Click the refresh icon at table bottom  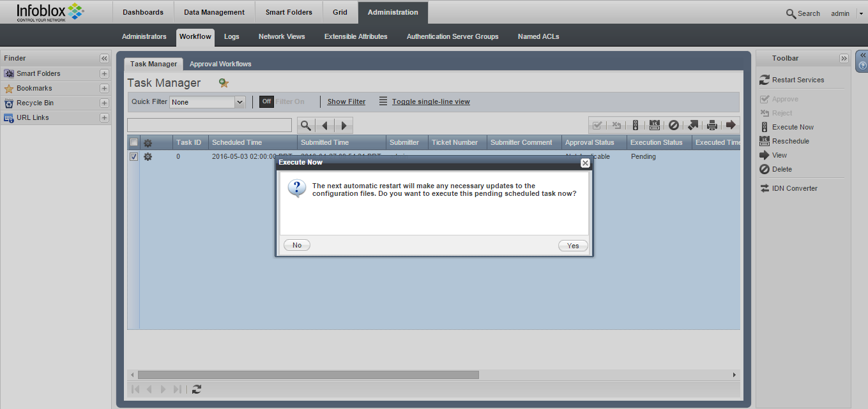[x=197, y=389]
